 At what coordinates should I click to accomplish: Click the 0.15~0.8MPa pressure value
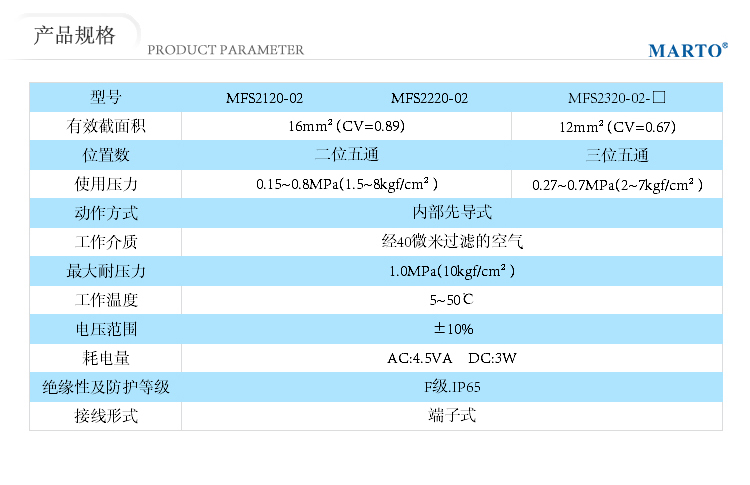click(x=346, y=185)
